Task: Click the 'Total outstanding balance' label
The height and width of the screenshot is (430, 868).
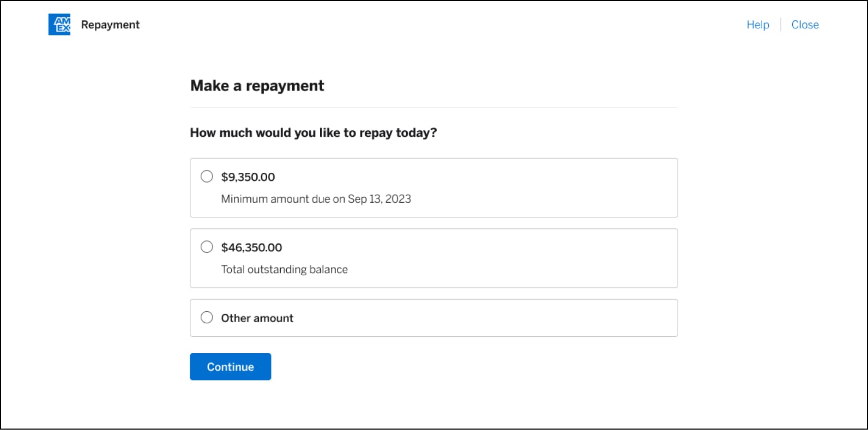Action: click(x=284, y=269)
